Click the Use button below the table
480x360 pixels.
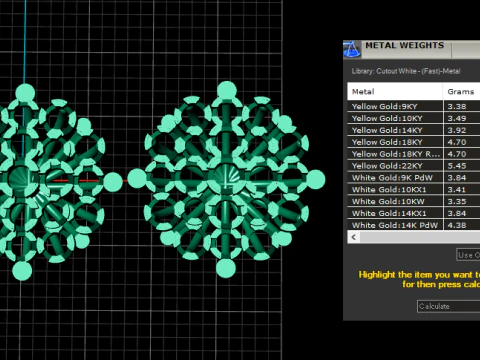click(468, 255)
